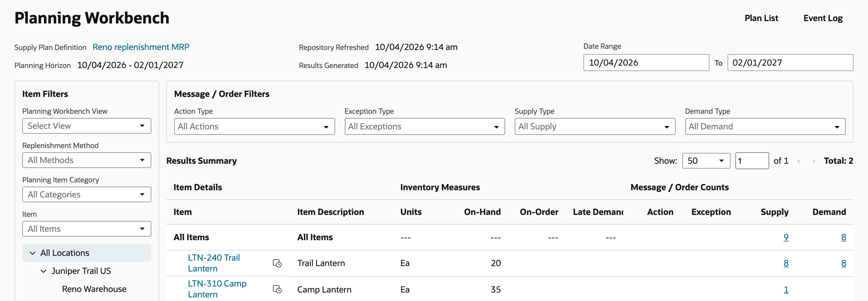Open All Items demand count 8
Screen dimensions: 868x301
point(843,237)
